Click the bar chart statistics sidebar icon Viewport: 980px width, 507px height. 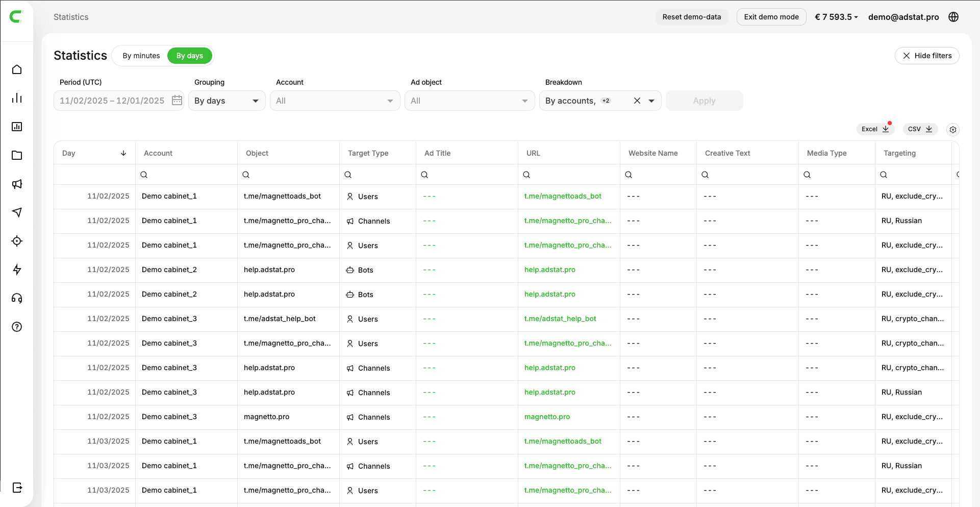(x=17, y=98)
